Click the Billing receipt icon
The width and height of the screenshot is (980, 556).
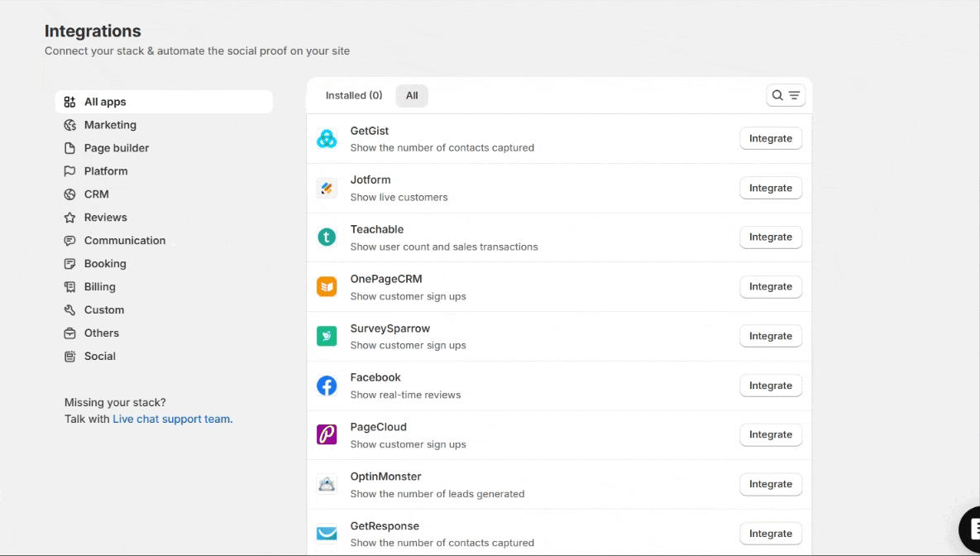70,287
